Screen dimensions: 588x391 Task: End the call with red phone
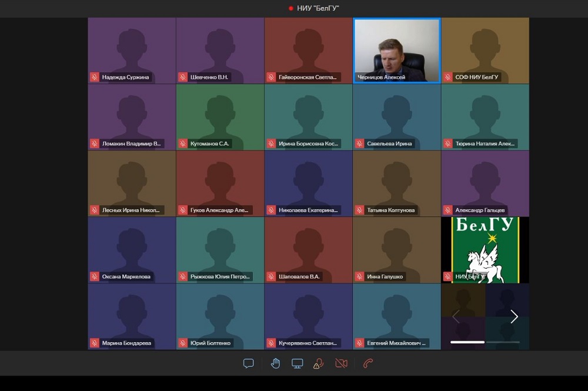point(368,363)
